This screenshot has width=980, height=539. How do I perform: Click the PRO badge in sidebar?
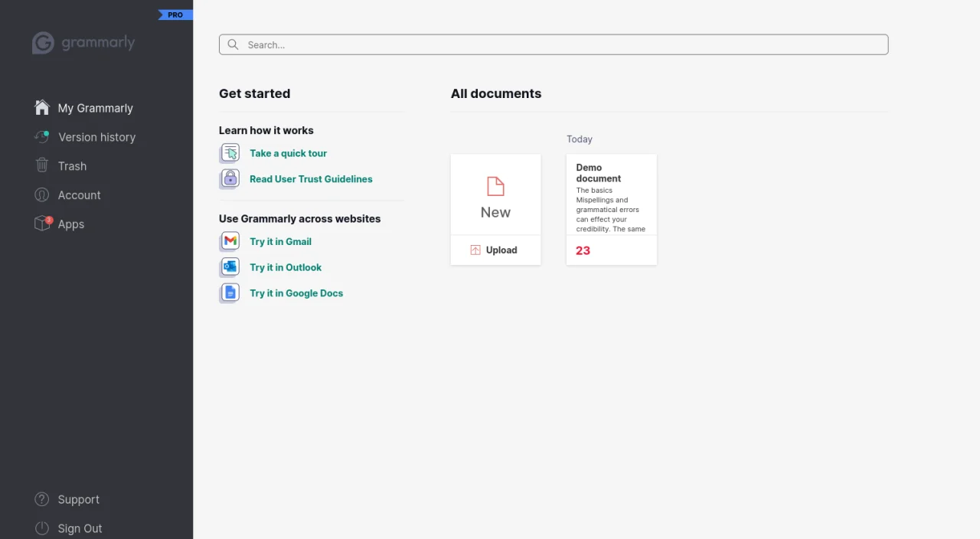tap(175, 15)
